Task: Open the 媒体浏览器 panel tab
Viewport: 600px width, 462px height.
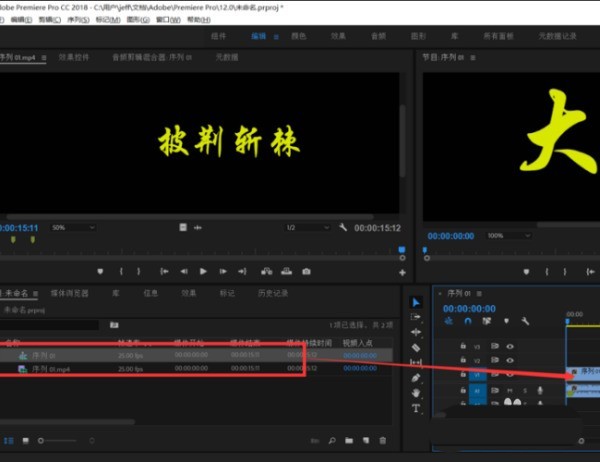Action: click(70, 294)
